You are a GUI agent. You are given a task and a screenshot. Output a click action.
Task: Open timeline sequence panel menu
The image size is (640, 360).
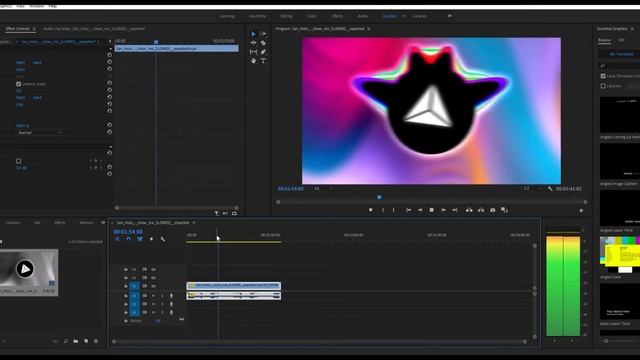pyautogui.click(x=194, y=223)
